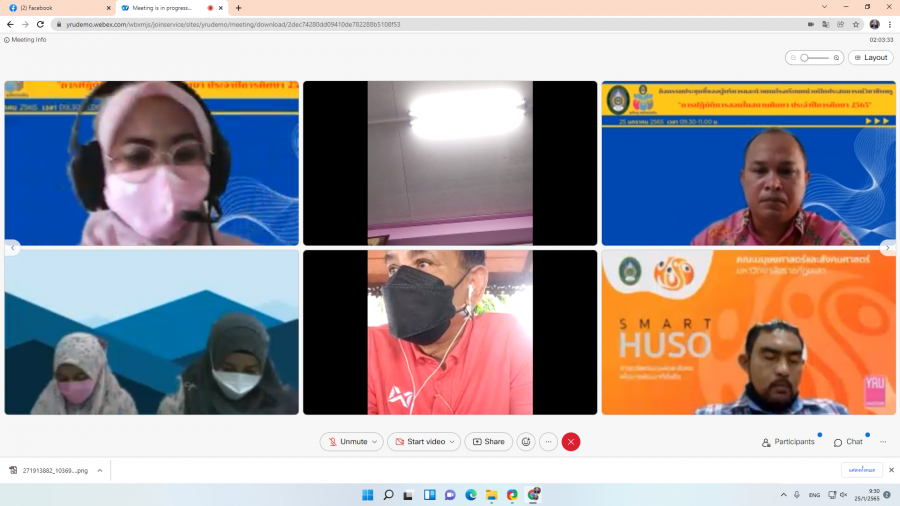
Task: Click the zoom in magnifier icon
Action: pos(836,58)
